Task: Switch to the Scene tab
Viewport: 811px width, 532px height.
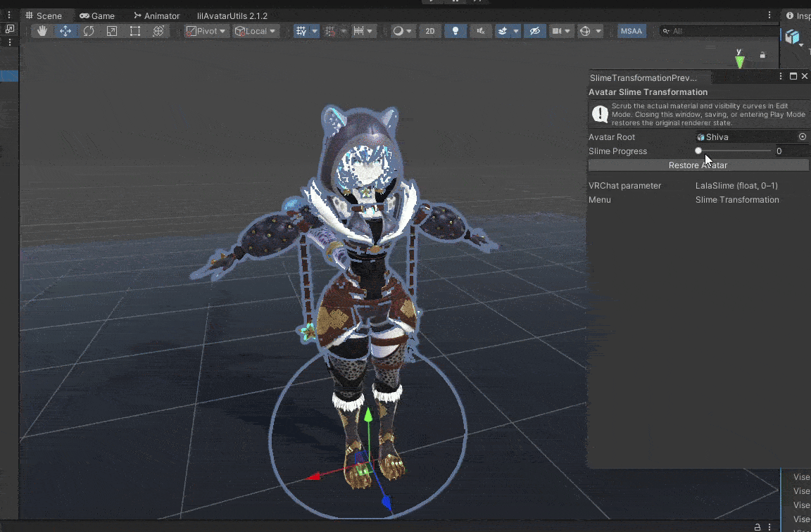Action: click(x=44, y=16)
